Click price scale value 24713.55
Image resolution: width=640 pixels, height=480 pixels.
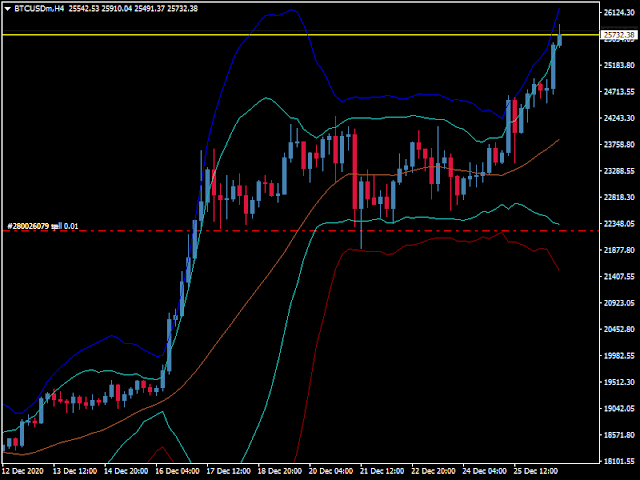coord(619,92)
